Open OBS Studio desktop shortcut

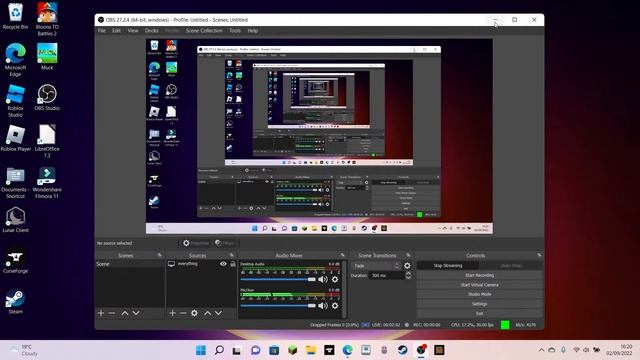click(x=47, y=98)
